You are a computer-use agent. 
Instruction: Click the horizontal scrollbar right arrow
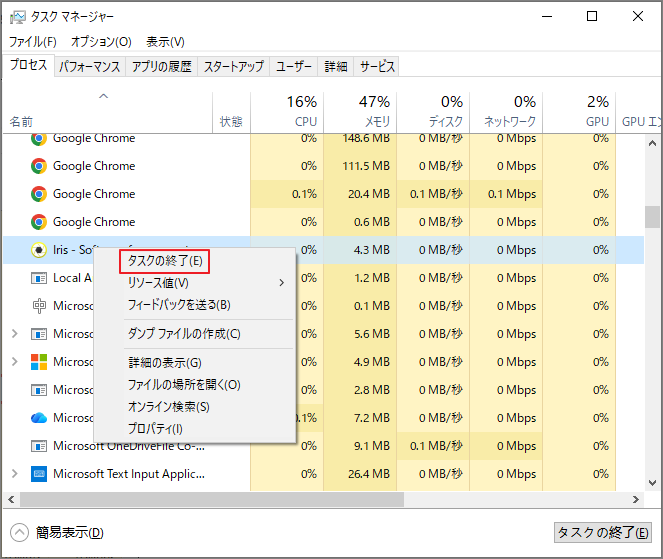coord(636,499)
